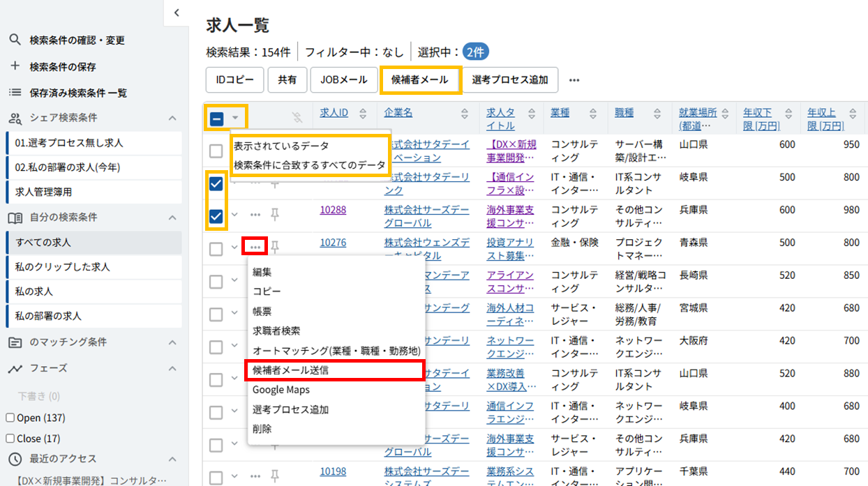Collapse the left sidebar with the chevron
The width and height of the screenshot is (868, 486).
pyautogui.click(x=177, y=13)
